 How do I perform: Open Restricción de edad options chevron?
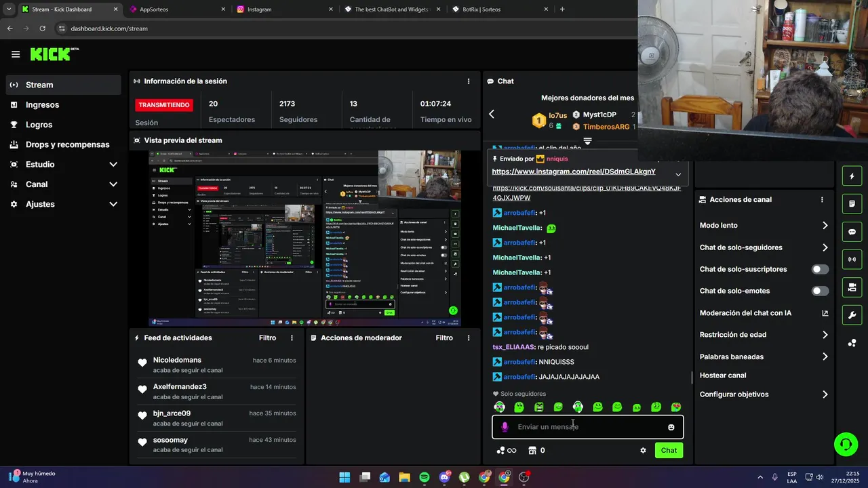tap(825, 335)
